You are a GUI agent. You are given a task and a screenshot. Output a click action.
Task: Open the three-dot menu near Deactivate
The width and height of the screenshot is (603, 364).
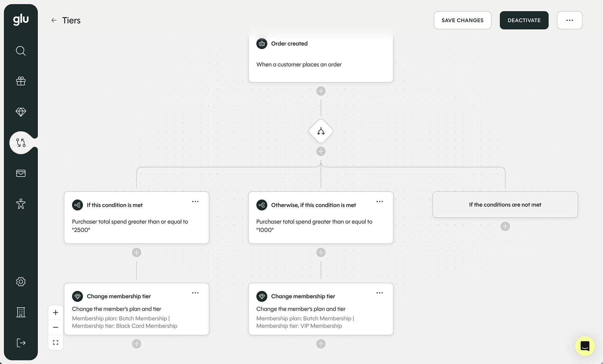(x=569, y=20)
